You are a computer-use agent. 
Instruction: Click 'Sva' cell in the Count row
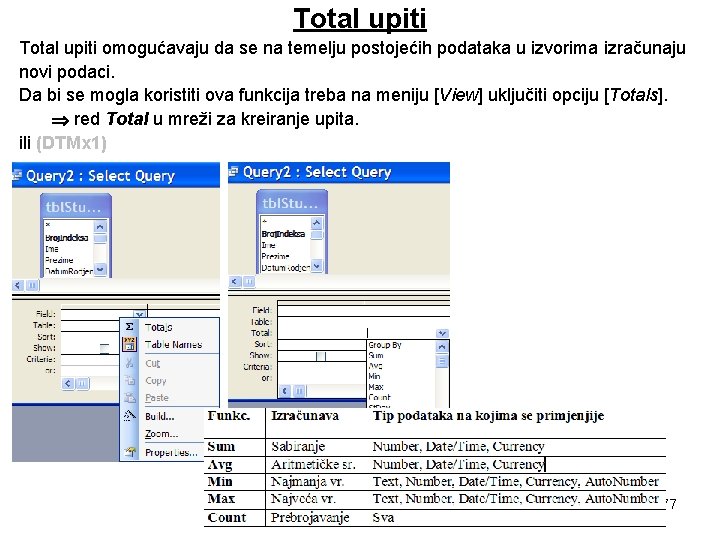pos(383,518)
